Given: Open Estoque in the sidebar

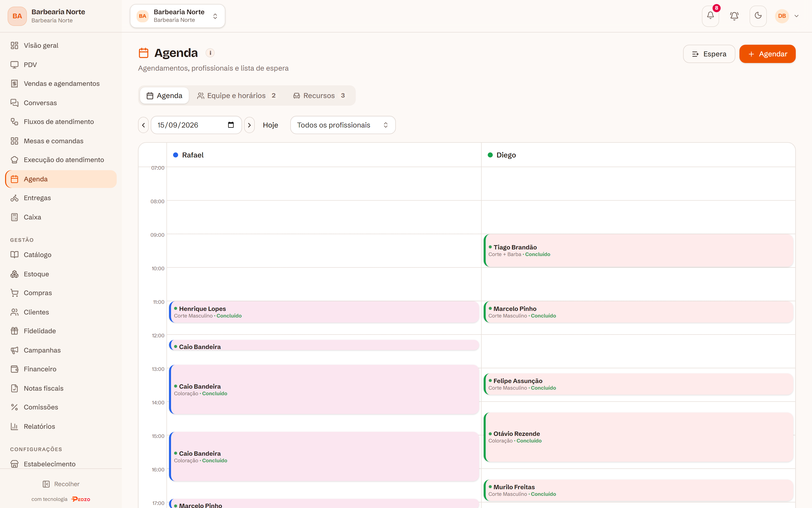Looking at the screenshot, I should (x=61, y=274).
